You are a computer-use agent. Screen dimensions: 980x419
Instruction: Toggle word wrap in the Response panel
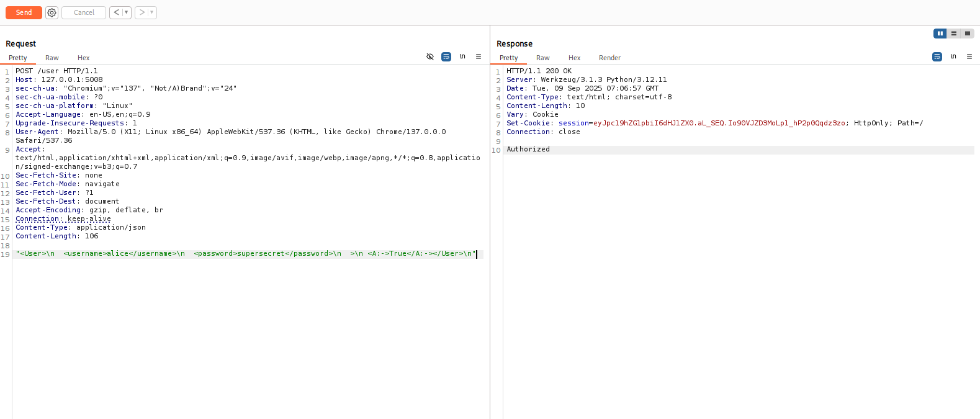(937, 56)
